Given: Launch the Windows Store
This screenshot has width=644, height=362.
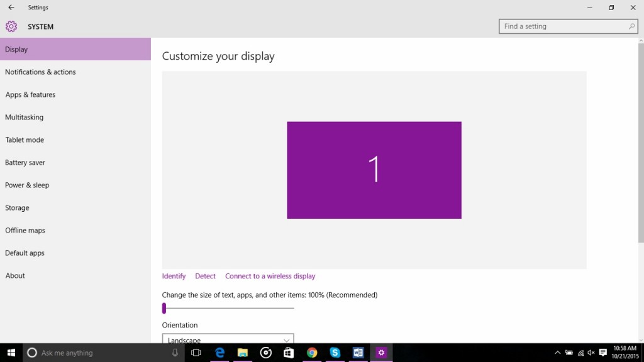Looking at the screenshot, I should point(289,353).
